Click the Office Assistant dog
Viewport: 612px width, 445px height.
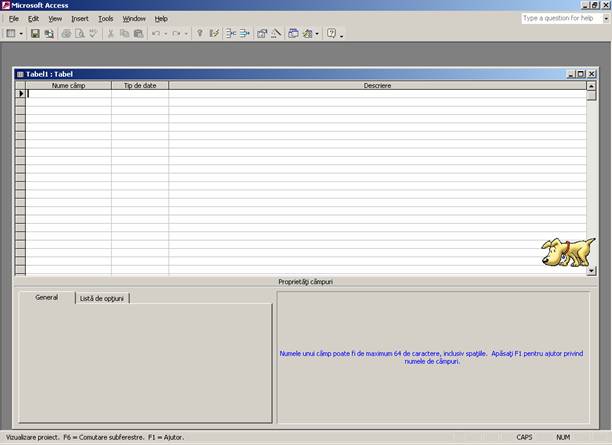tap(554, 253)
